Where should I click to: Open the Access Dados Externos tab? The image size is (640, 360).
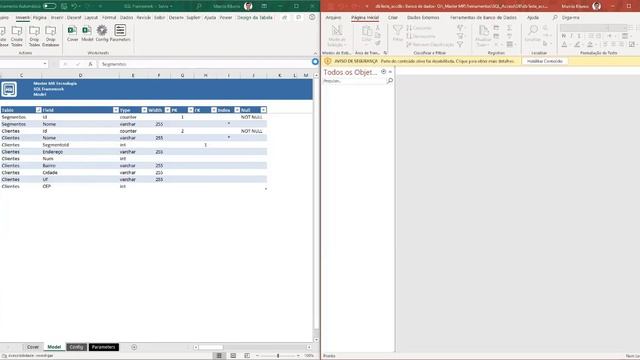click(423, 18)
